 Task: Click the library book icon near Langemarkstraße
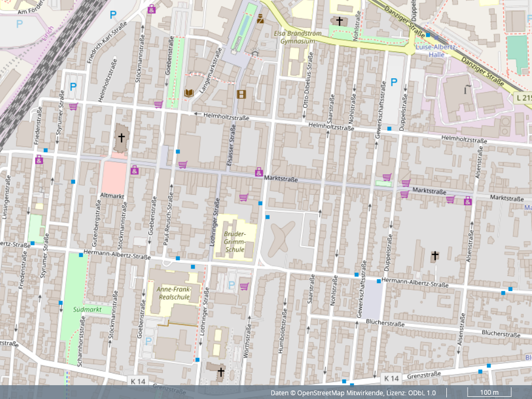tap(188, 93)
